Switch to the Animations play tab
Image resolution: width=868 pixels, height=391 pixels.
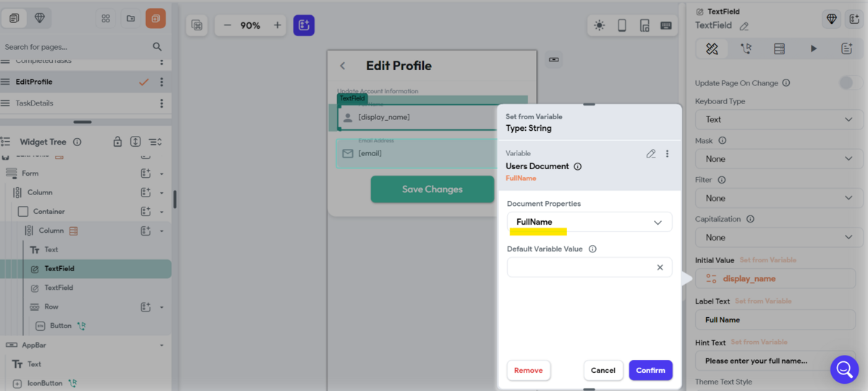[813, 48]
